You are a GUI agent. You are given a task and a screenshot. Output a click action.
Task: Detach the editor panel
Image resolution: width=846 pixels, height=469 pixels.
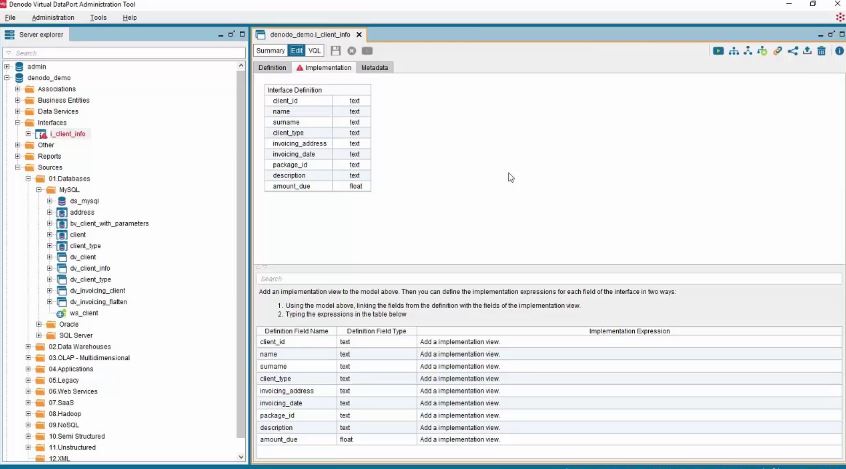[x=831, y=35]
